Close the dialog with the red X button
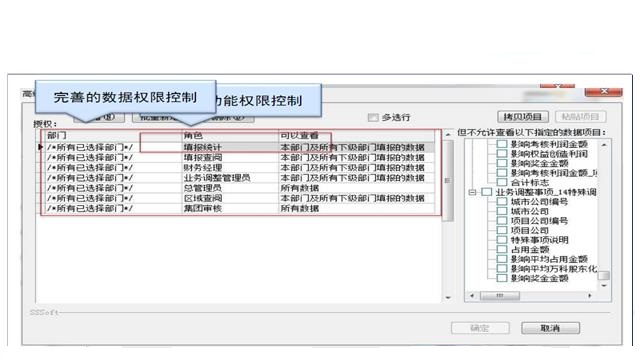The width and height of the screenshot is (640, 360). (604, 91)
